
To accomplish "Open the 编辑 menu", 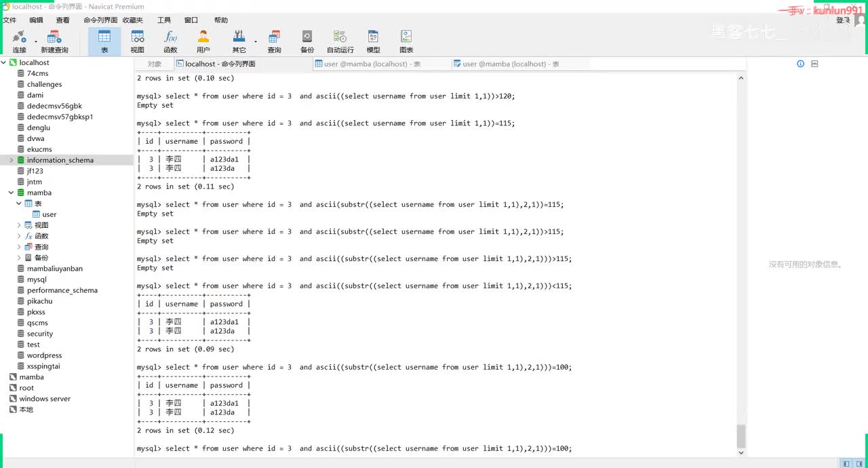I will pyautogui.click(x=36, y=20).
